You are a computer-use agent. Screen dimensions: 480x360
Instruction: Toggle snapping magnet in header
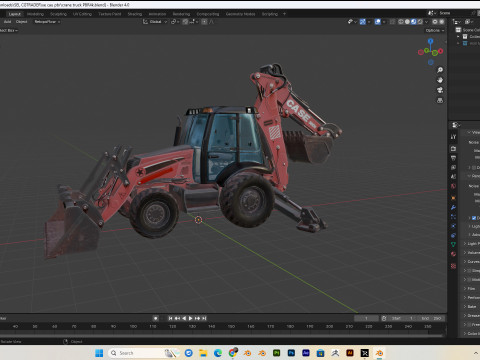tap(185, 22)
